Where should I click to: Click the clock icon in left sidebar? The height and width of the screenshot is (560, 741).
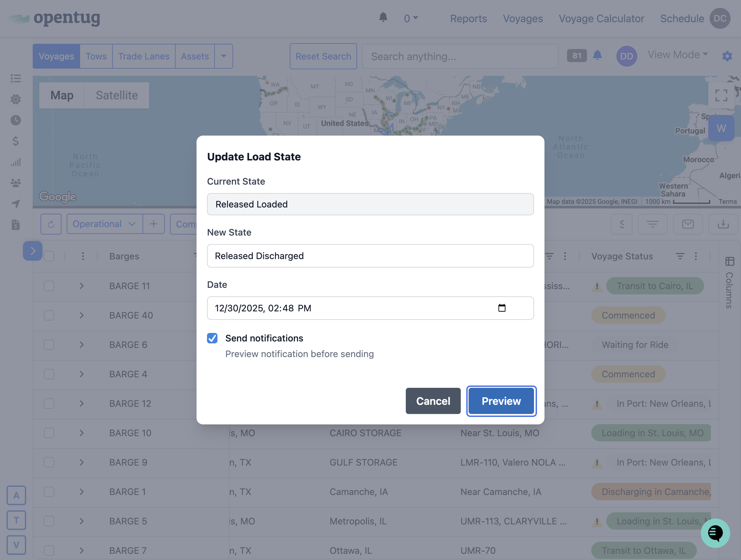[x=15, y=120]
